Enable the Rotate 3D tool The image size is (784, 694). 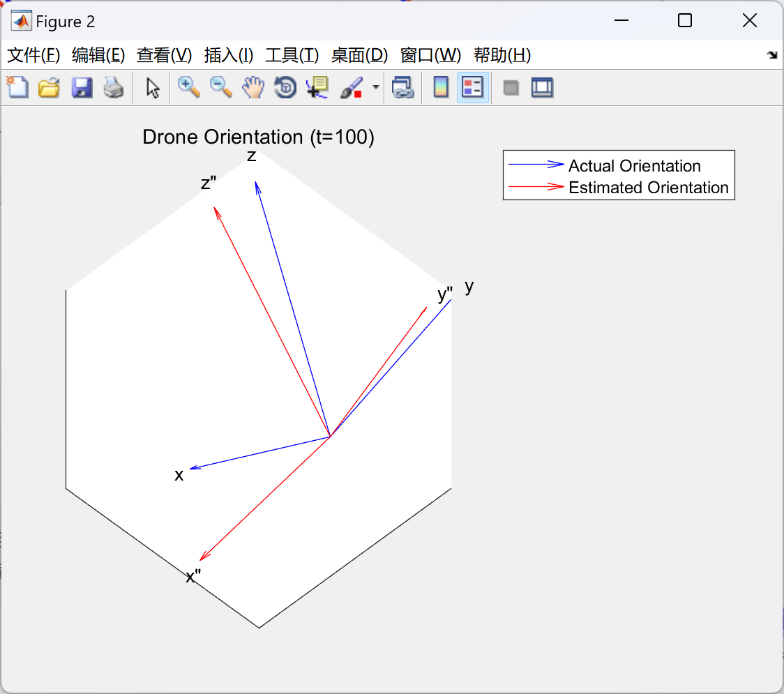click(285, 87)
